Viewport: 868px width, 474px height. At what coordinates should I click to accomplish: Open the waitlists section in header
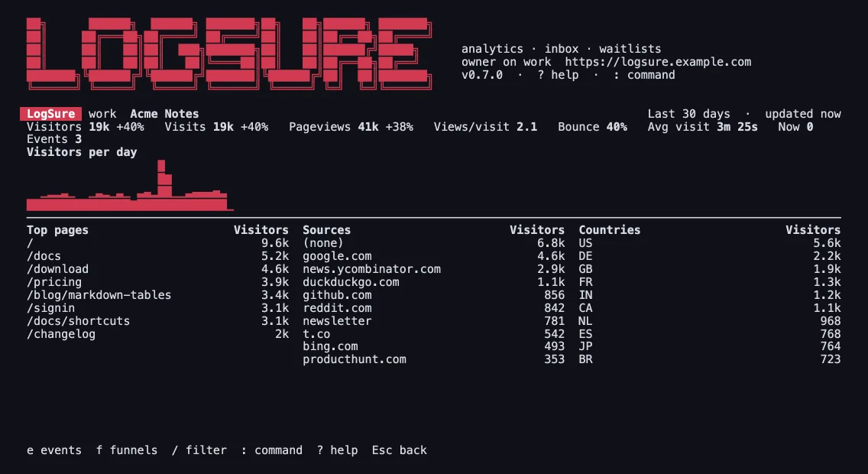click(x=630, y=49)
